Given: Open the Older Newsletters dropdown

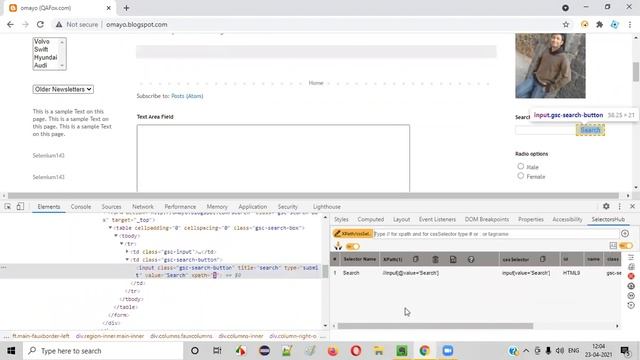Looking at the screenshot, I should 63,89.
